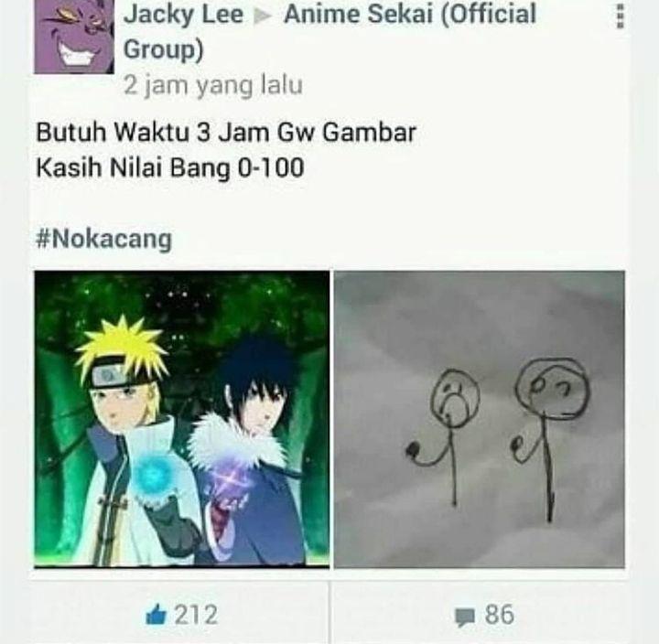Click the arrow between poster and group name

click(263, 16)
